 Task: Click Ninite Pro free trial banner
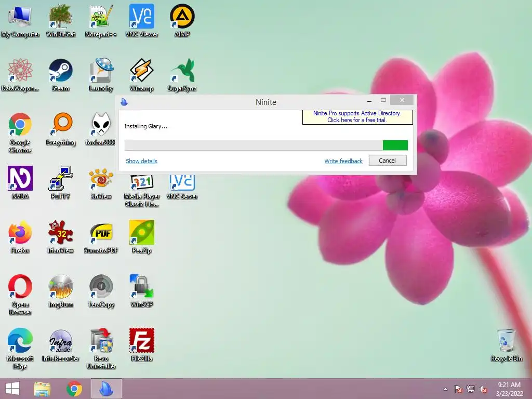pyautogui.click(x=357, y=117)
